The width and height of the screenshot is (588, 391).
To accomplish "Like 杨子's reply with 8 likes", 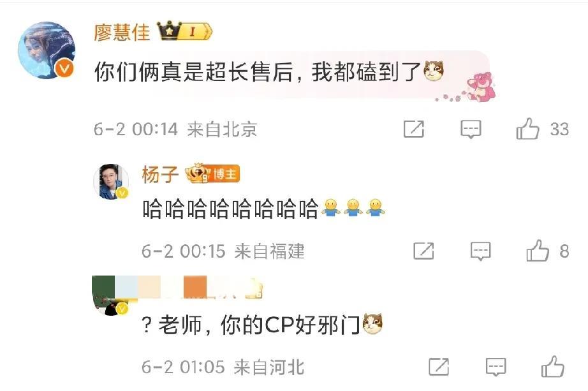I will click(538, 251).
